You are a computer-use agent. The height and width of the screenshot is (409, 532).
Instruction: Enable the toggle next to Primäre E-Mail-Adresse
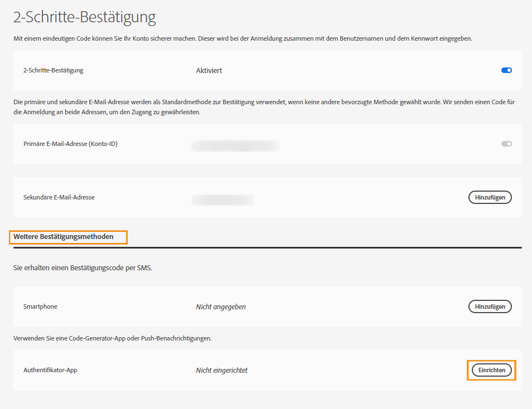point(506,144)
